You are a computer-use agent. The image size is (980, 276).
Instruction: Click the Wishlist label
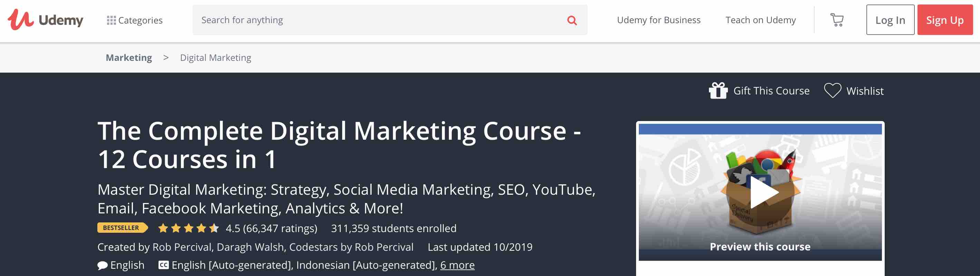[x=865, y=91]
